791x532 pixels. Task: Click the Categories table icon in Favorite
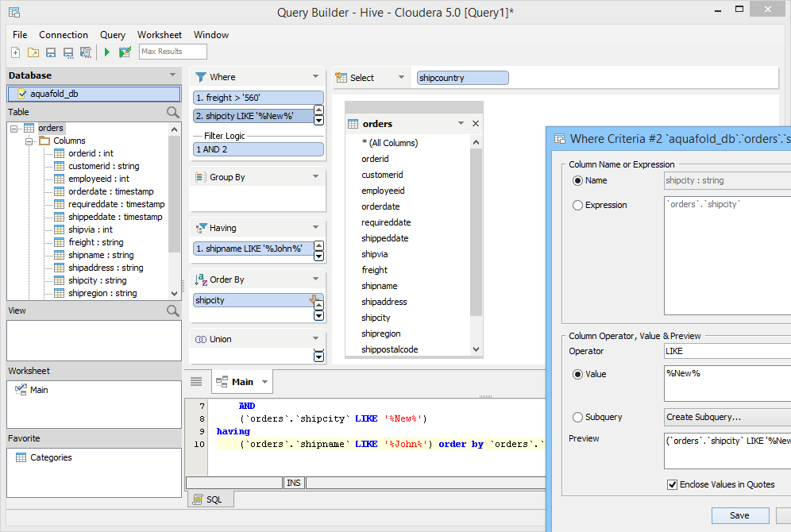point(21,457)
